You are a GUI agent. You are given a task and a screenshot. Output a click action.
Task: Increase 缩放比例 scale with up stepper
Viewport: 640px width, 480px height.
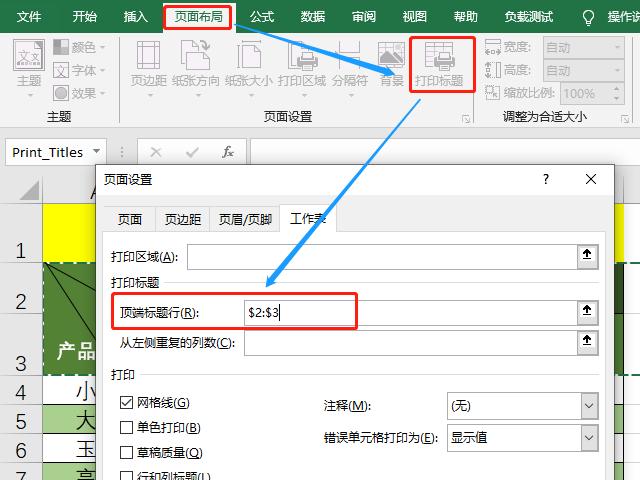tap(616, 89)
